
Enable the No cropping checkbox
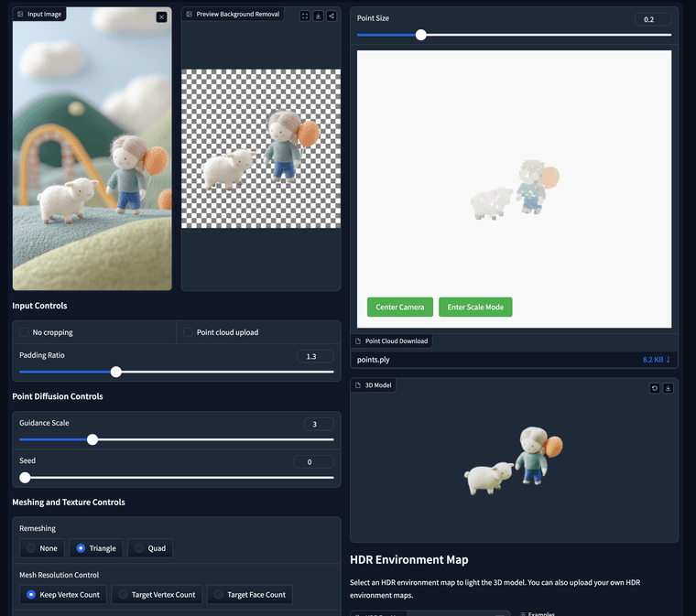pyautogui.click(x=24, y=332)
